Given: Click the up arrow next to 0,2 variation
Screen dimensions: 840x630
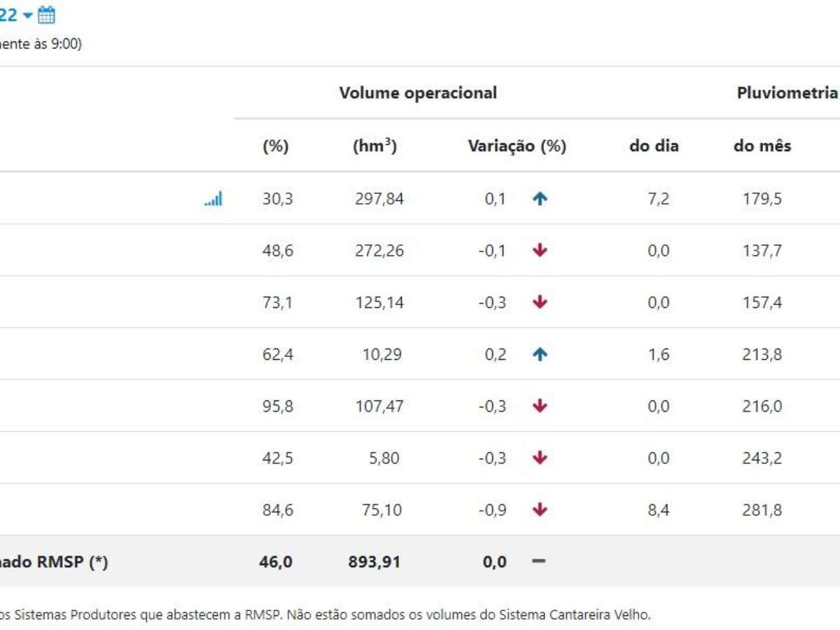Looking at the screenshot, I should pyautogui.click(x=540, y=354).
